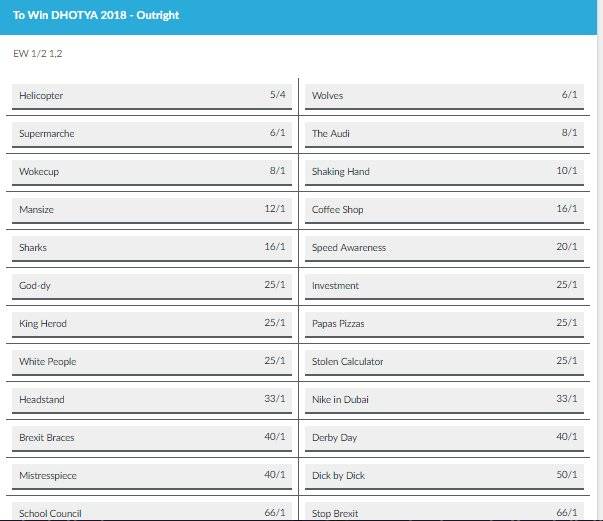Add Brexit Braces at 40/1
The width and height of the screenshot is (603, 521).
pos(152,439)
